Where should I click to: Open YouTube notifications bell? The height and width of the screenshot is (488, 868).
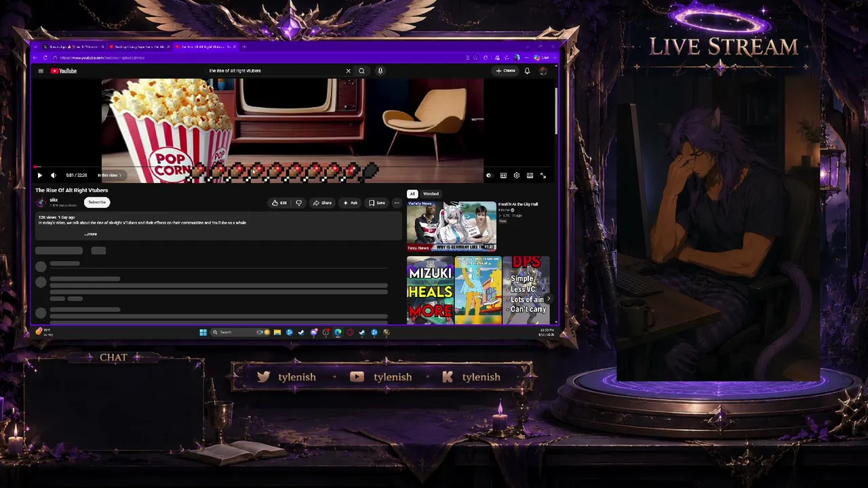coord(527,70)
